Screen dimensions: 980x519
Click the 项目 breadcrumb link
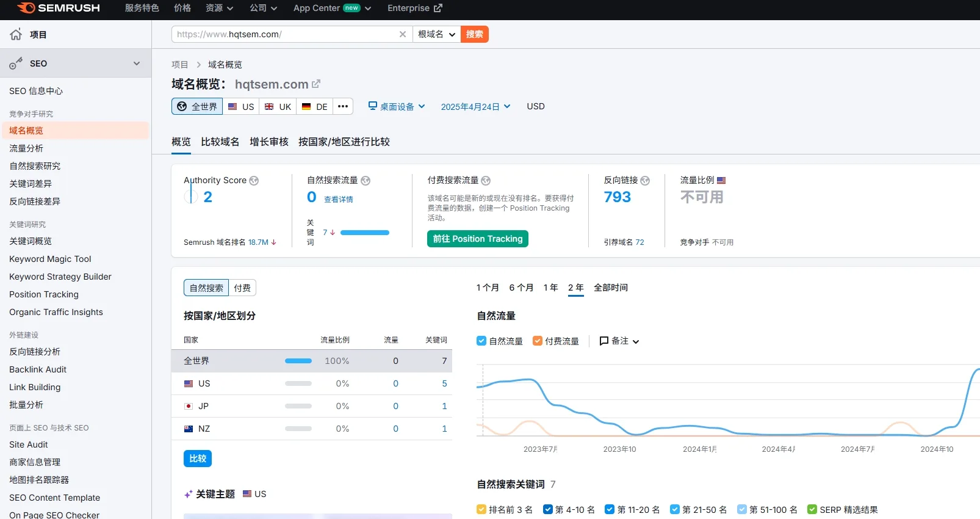click(180, 65)
